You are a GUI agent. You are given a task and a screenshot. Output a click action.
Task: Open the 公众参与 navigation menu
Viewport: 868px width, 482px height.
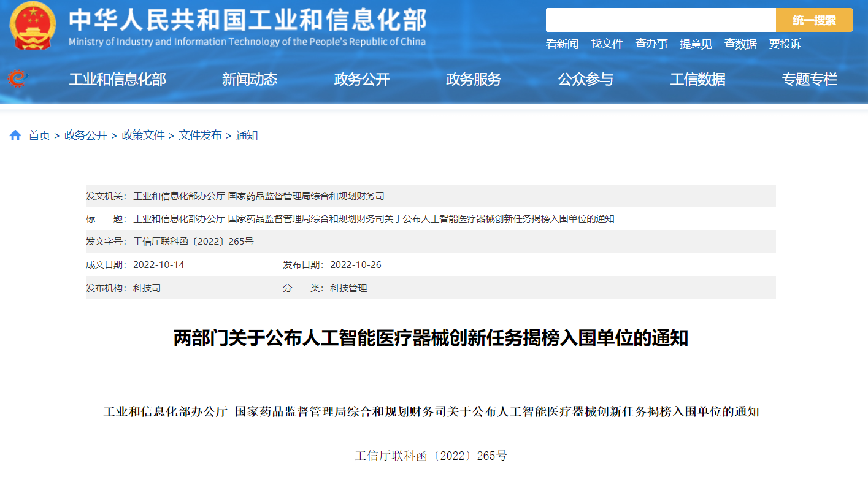[x=586, y=78]
